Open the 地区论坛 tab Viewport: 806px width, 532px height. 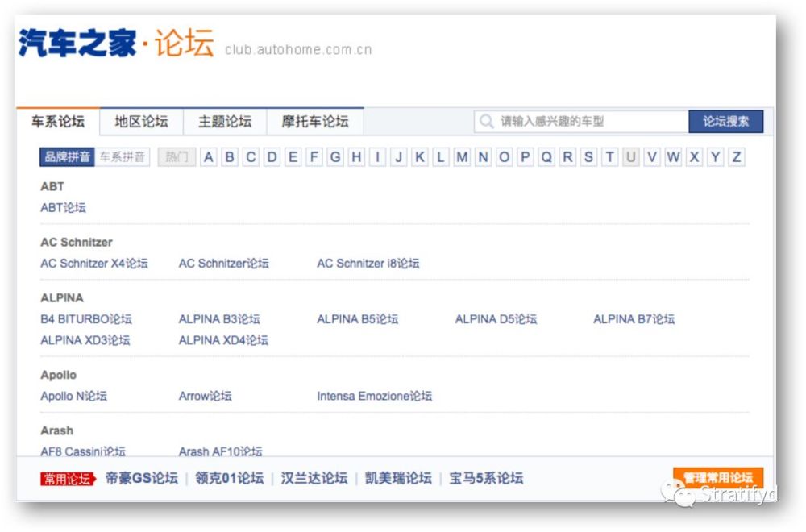coord(141,121)
